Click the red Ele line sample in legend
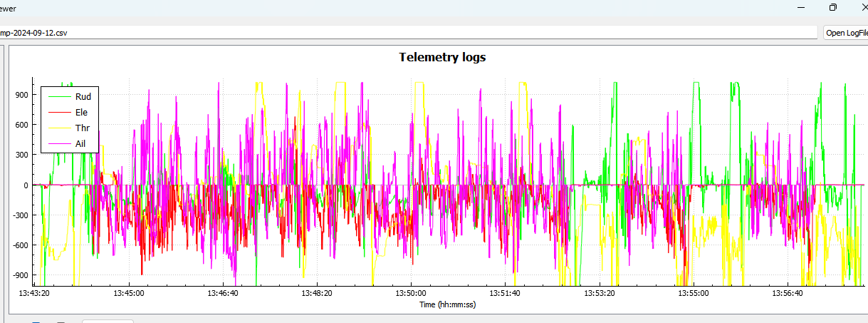This screenshot has width=868, height=323. [58, 112]
